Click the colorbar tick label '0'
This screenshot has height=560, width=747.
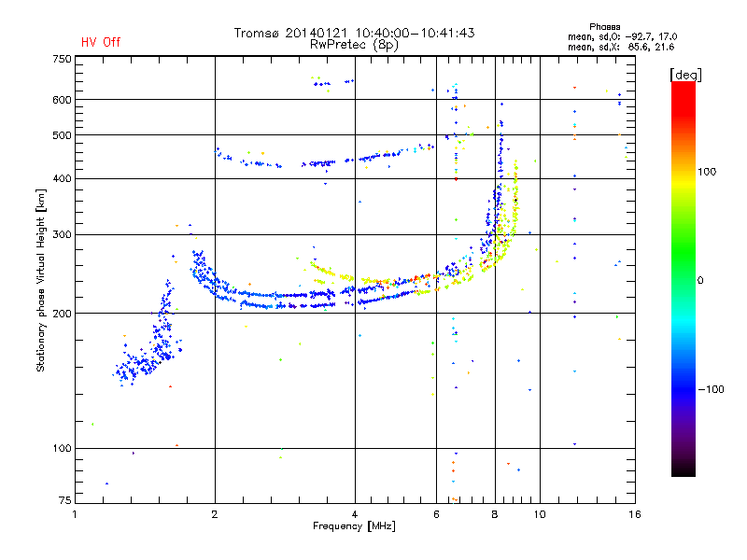(700, 281)
